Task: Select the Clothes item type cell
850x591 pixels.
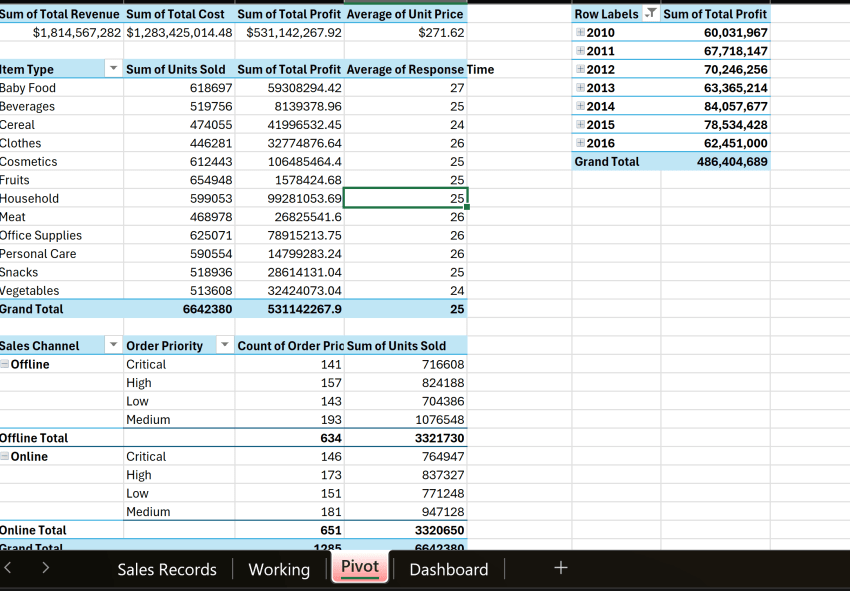Action: (x=61, y=143)
